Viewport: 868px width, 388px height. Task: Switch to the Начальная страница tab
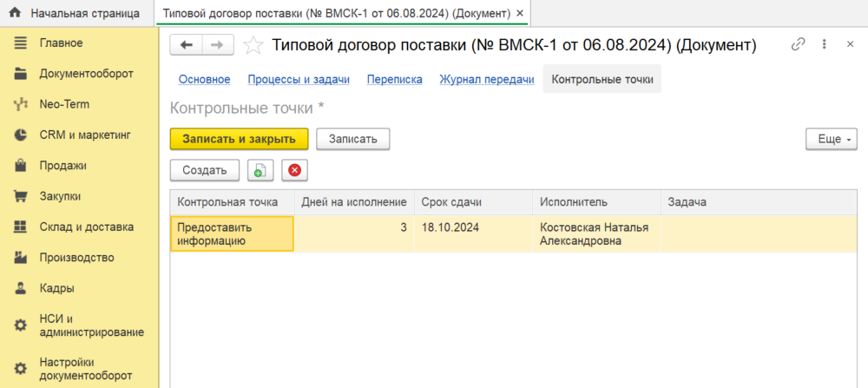tap(76, 13)
